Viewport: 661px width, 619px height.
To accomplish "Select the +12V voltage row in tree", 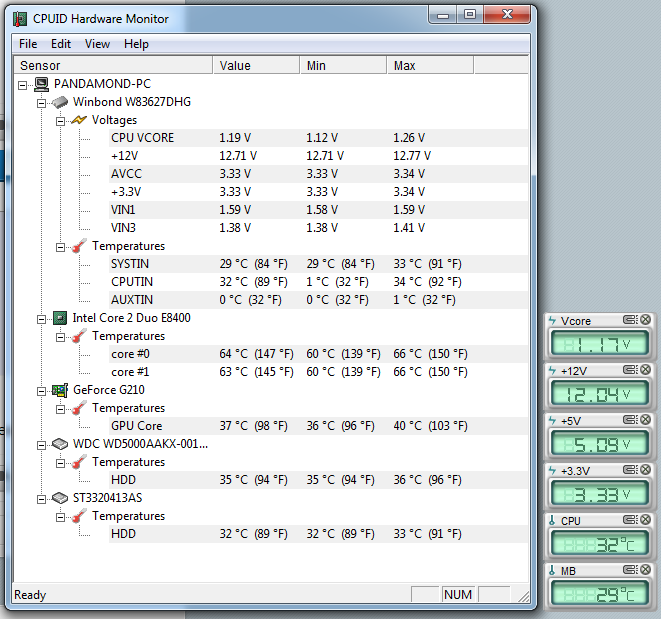I will 318,156.
